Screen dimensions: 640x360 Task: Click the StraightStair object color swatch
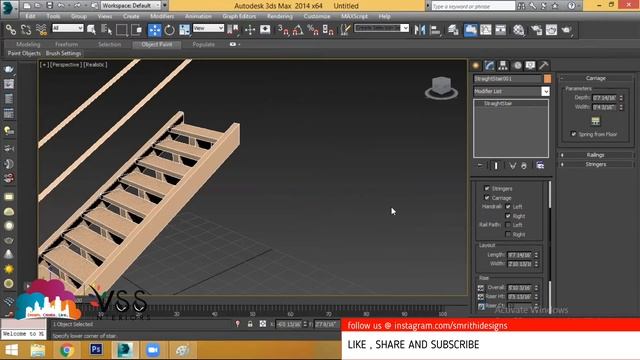click(x=547, y=78)
